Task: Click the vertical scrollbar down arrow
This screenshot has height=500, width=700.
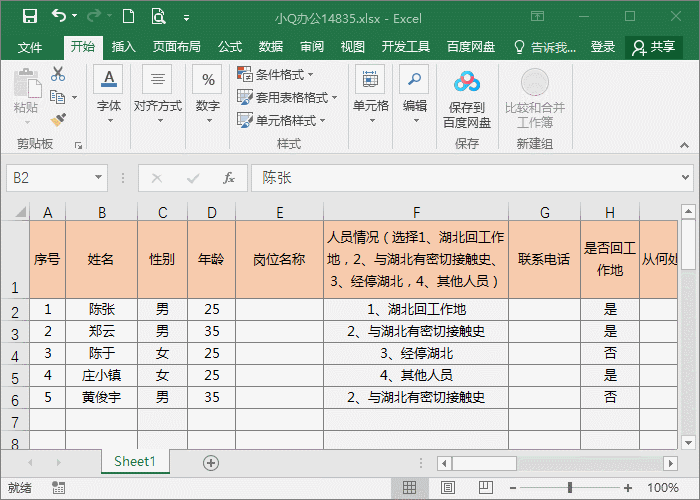Action: (688, 443)
